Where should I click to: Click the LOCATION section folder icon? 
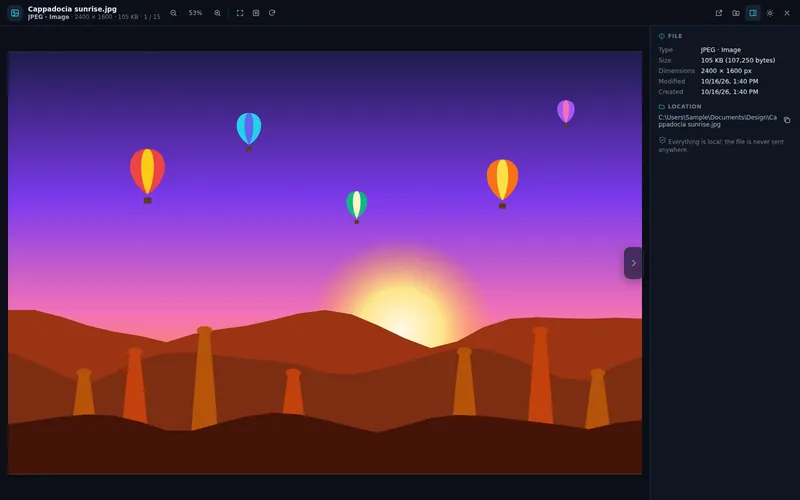(662, 107)
